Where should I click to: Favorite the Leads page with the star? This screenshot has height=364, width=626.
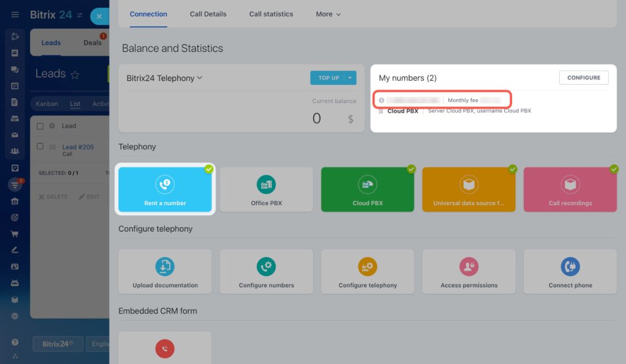[x=75, y=74]
